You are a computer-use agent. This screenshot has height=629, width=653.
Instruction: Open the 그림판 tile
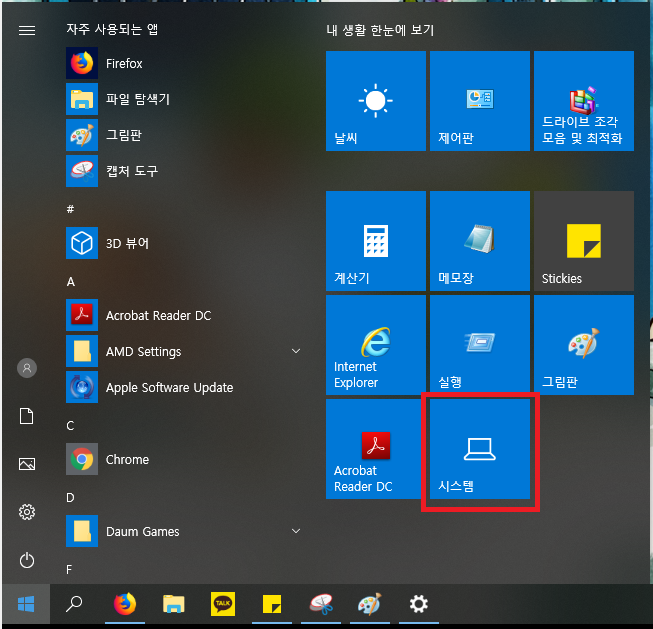click(x=584, y=345)
